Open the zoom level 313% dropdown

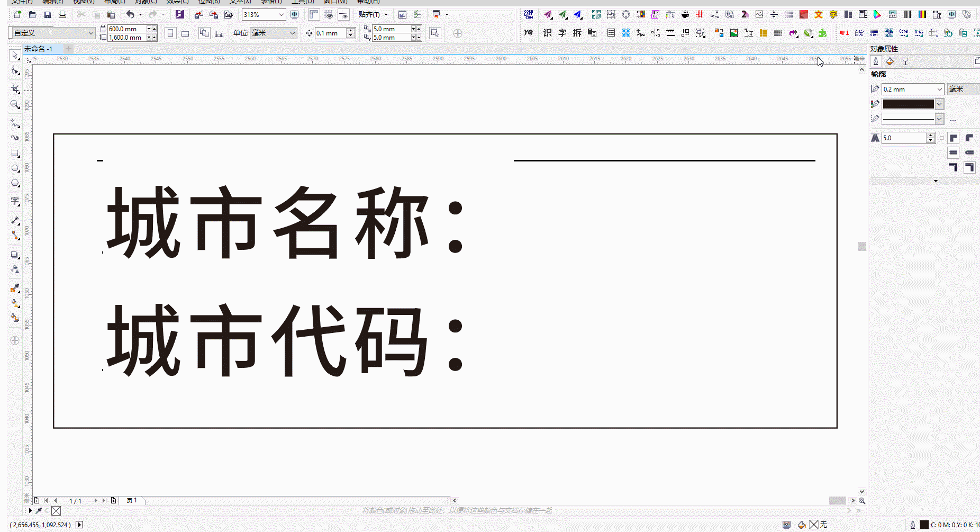click(282, 15)
